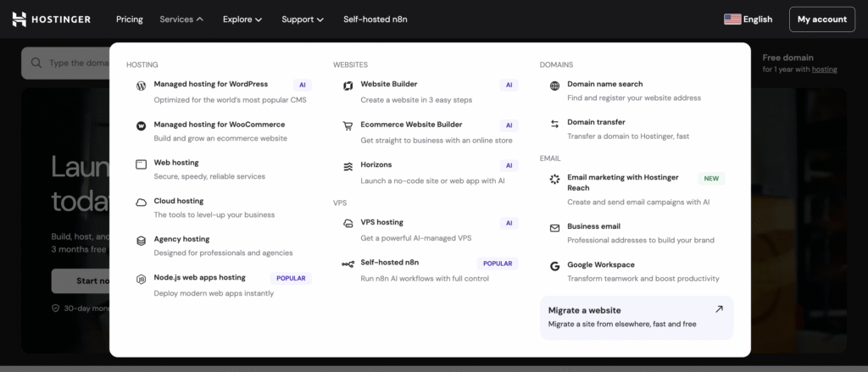Screen dimensions: 868x372
Task: Collapse the Services dropdown menu
Action: pyautogui.click(x=181, y=19)
